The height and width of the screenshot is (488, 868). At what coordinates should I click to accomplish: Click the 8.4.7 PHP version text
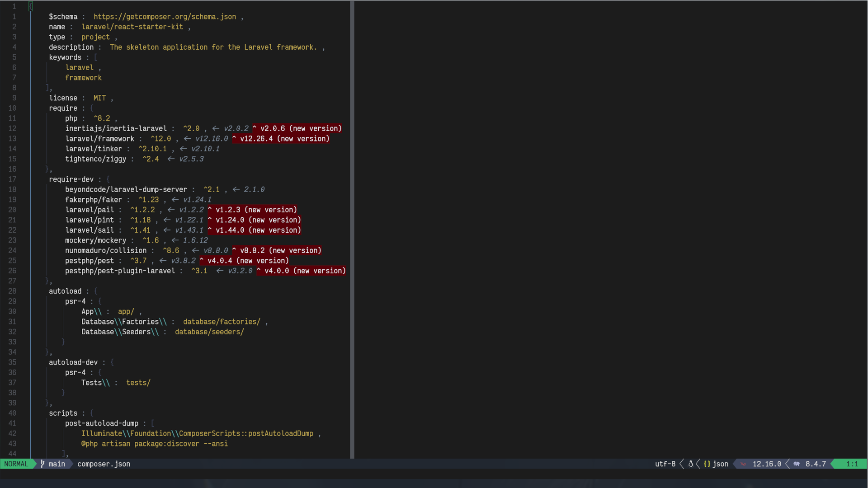[816, 464]
